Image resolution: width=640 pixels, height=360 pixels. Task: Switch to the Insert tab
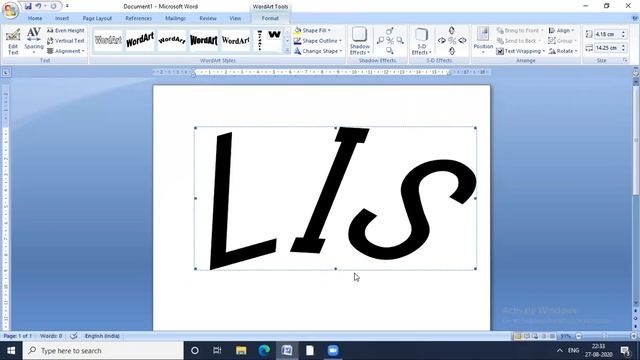point(62,18)
